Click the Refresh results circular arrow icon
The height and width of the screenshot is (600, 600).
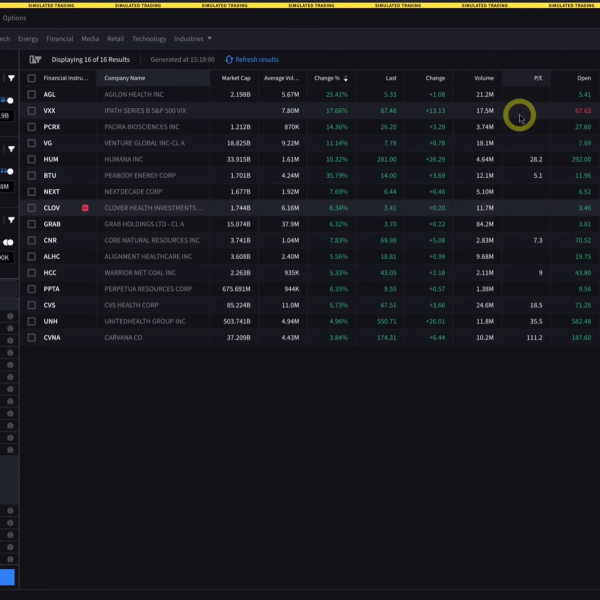click(x=229, y=59)
